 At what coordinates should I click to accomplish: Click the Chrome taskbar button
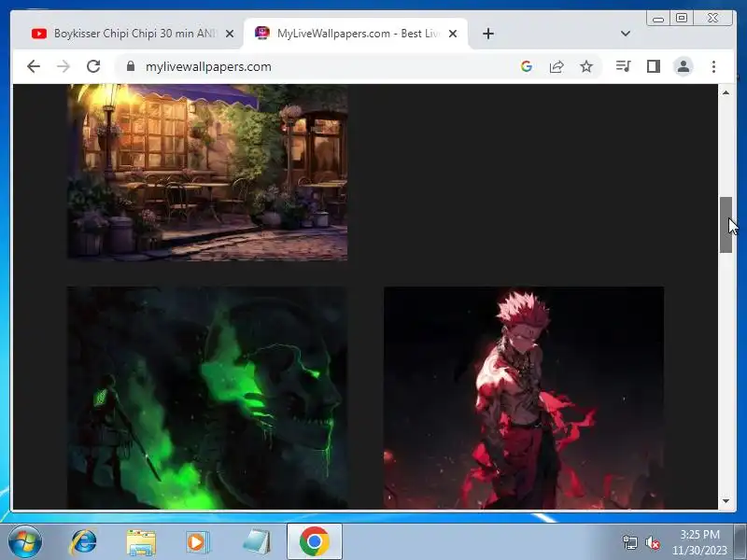(315, 542)
